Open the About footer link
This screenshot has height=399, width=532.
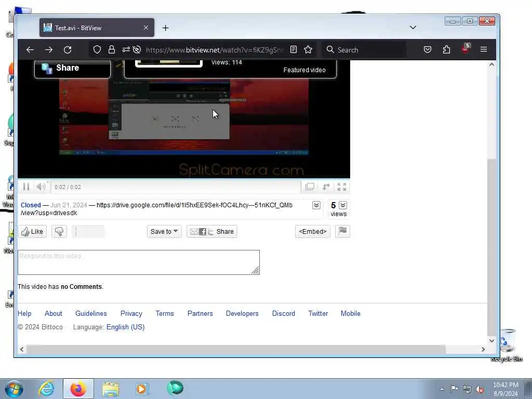click(54, 313)
